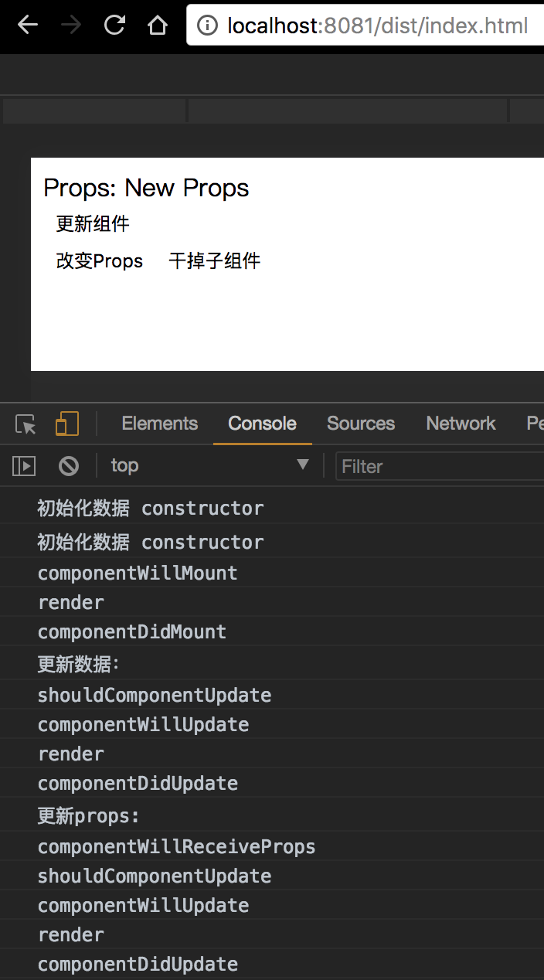Click the 更新组件 button
Image resolution: width=544 pixels, height=980 pixels.
93,224
